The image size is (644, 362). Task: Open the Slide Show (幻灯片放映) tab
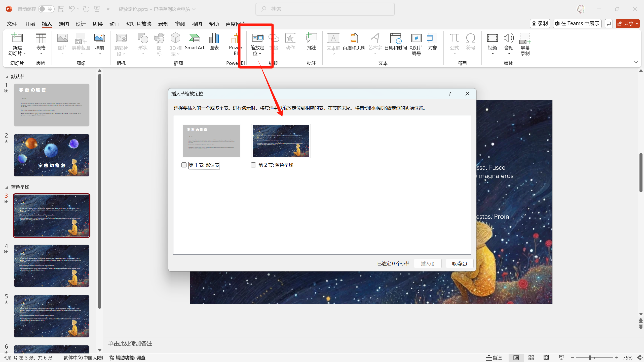click(139, 24)
